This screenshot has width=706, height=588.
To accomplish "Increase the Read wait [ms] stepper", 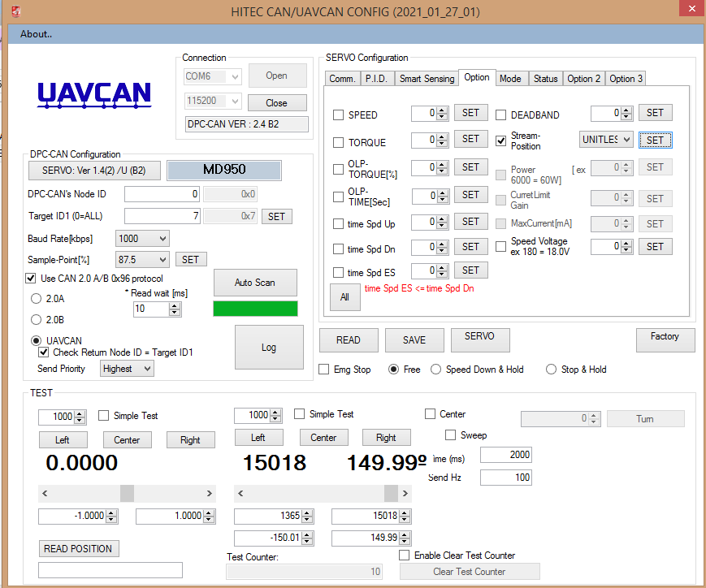I will (x=175, y=305).
